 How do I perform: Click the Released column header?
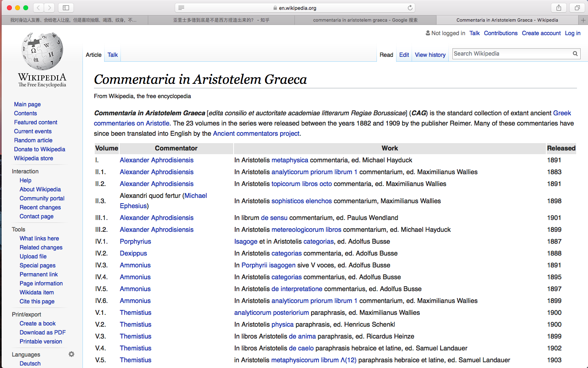point(561,148)
